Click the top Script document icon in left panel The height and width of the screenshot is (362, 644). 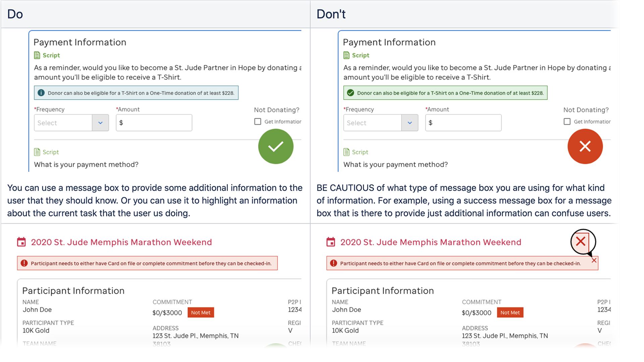[x=37, y=55]
